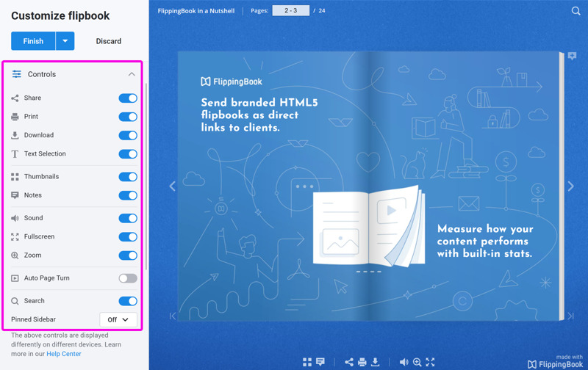Click the page number input field
Screen dimensions: 588x370
coord(290,10)
